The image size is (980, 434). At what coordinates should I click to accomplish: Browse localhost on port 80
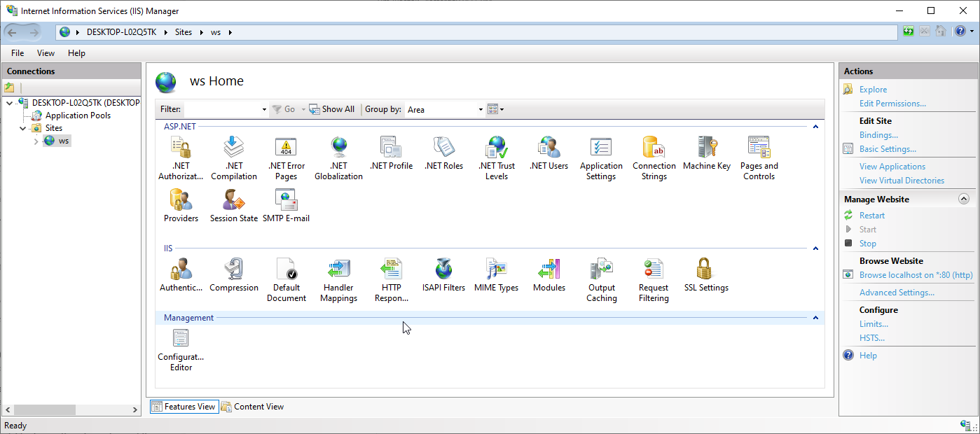(x=916, y=275)
